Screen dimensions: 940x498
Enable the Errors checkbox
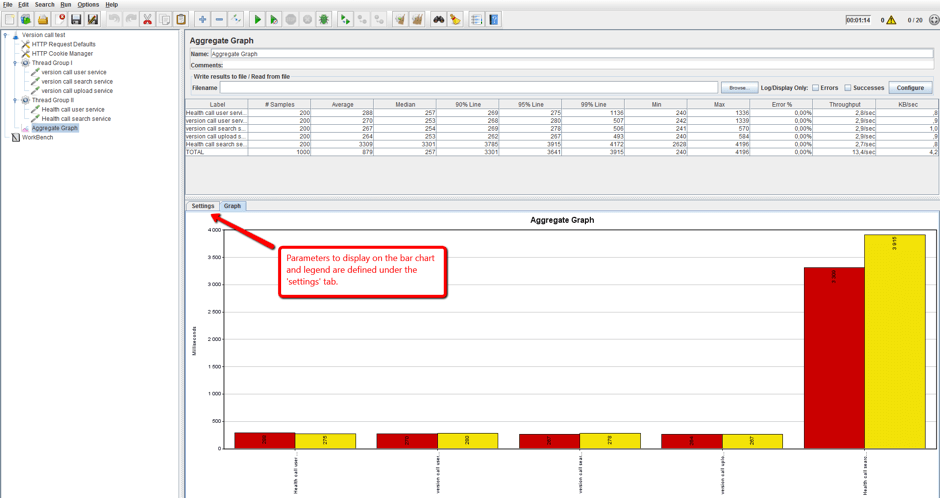point(815,87)
